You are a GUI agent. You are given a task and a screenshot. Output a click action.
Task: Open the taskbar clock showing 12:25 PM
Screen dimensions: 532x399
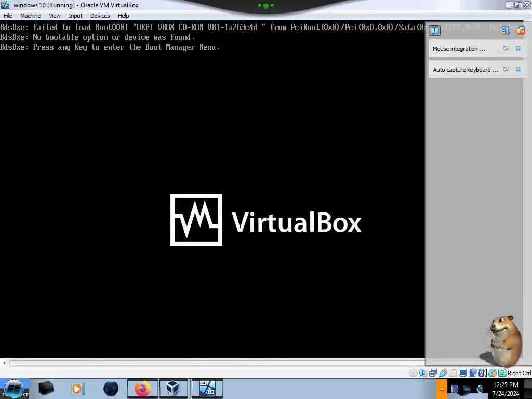click(x=506, y=389)
